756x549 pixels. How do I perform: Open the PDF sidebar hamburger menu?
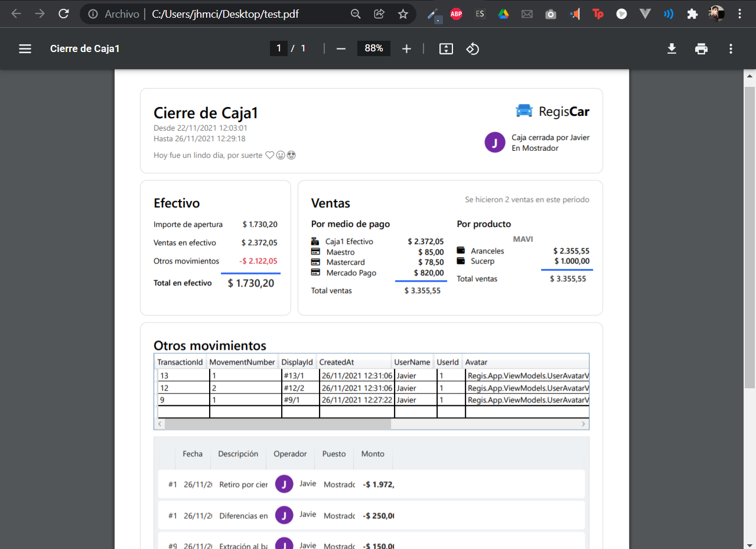(25, 48)
